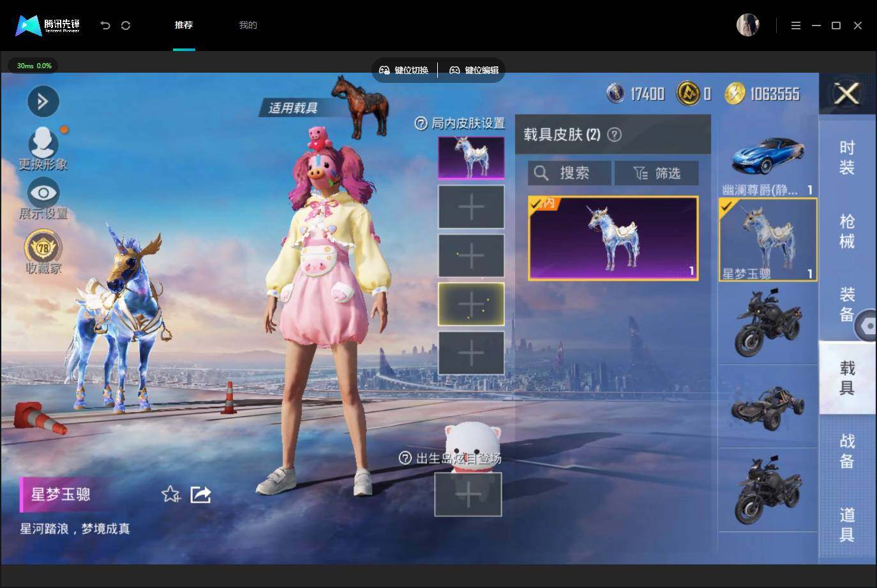Toggle the 展示设置 eye icon
Viewport: 877px width, 588px height.
click(x=43, y=193)
